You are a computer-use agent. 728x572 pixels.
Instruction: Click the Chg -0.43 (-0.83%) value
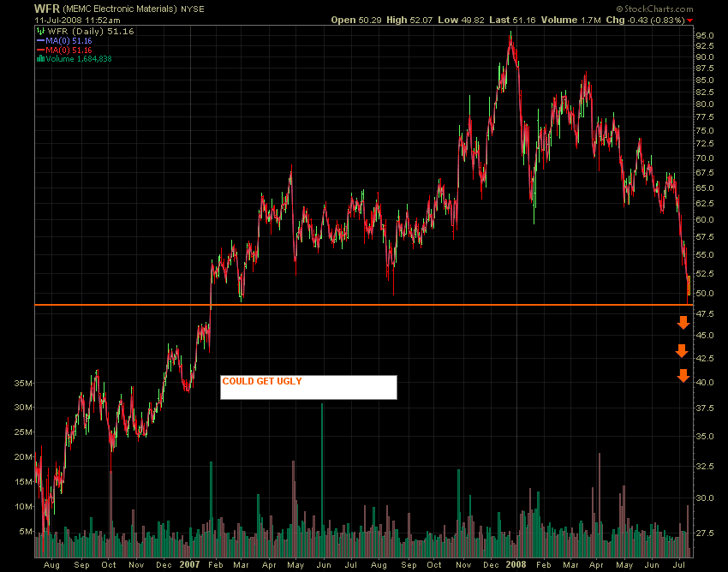[x=646, y=20]
